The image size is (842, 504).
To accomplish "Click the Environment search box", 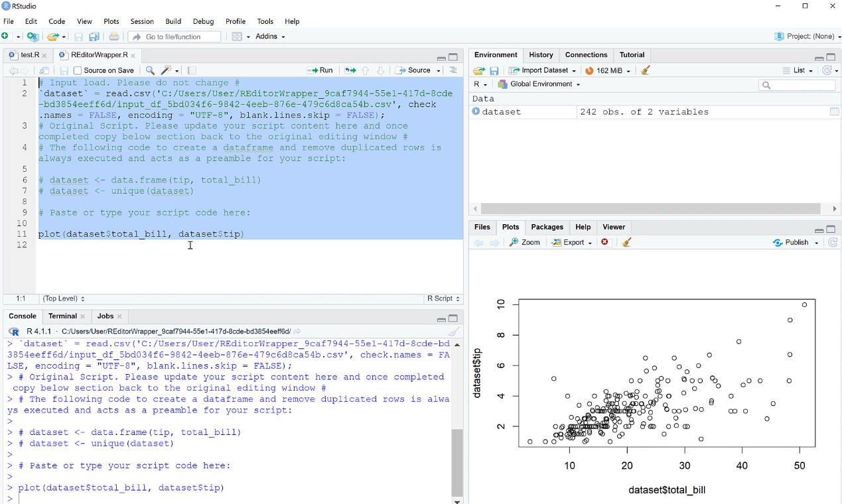I will [x=797, y=85].
